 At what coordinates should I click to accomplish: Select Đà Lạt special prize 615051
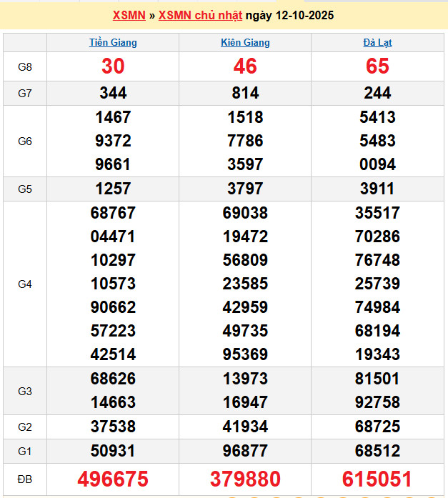(x=377, y=478)
